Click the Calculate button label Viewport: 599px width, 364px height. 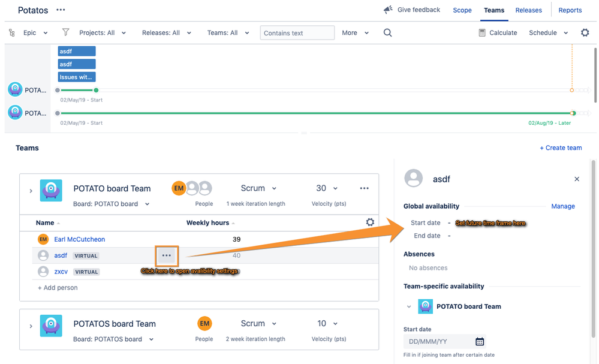(503, 33)
